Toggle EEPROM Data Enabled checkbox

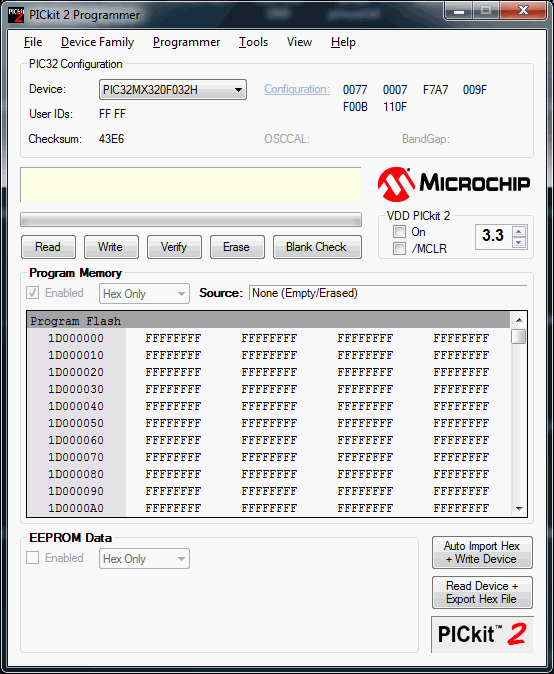(33, 558)
